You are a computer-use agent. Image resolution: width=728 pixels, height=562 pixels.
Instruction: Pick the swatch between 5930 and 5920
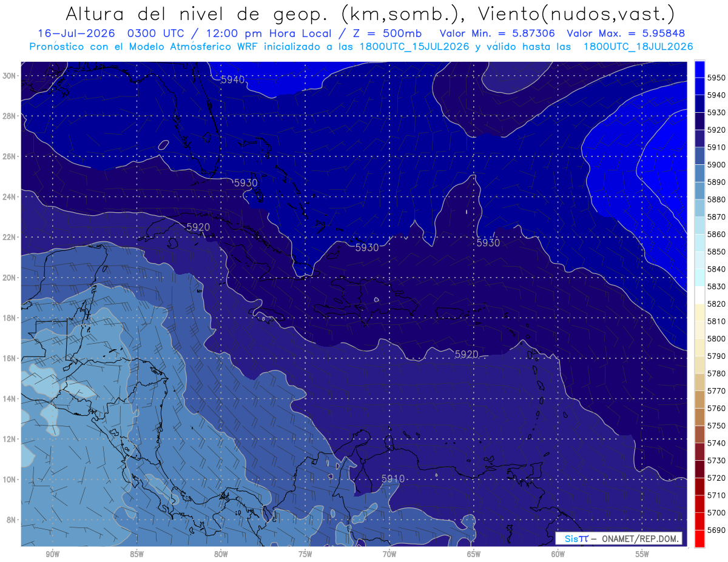[699, 121]
